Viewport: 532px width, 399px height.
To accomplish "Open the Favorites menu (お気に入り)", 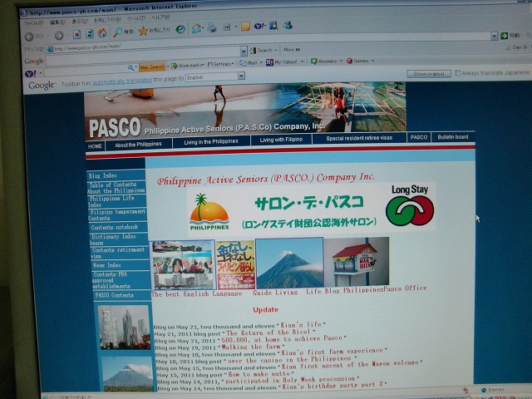I will (x=107, y=20).
